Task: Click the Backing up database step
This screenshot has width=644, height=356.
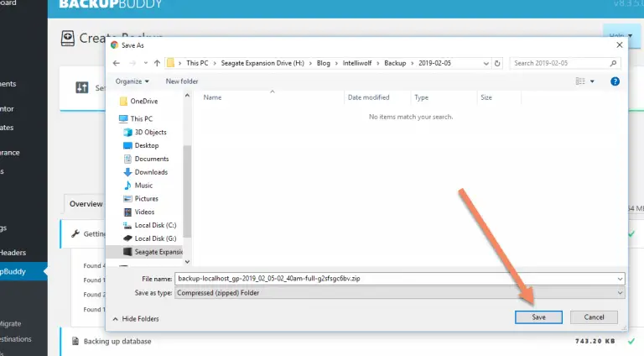Action: point(117,341)
